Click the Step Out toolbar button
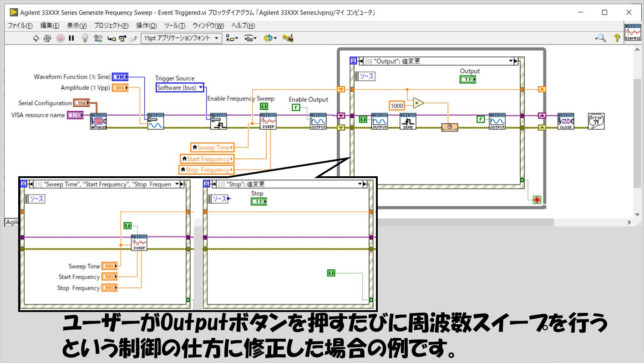644x363 pixels. click(x=133, y=39)
